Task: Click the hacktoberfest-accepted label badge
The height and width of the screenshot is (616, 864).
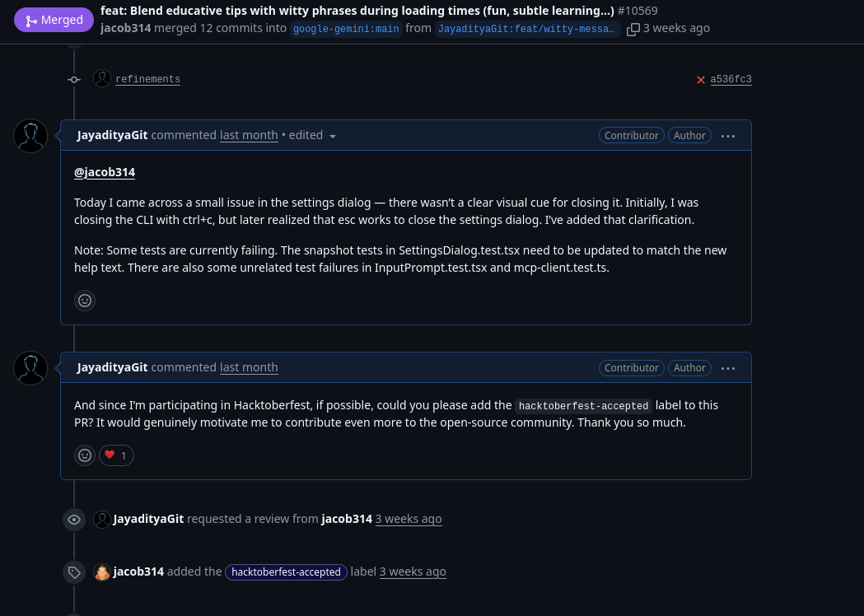Action: click(x=286, y=572)
